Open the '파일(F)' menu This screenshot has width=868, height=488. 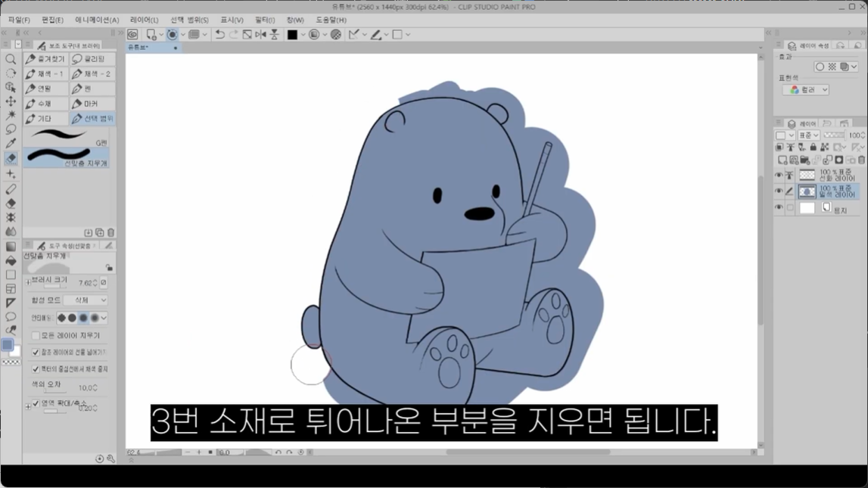(x=19, y=20)
